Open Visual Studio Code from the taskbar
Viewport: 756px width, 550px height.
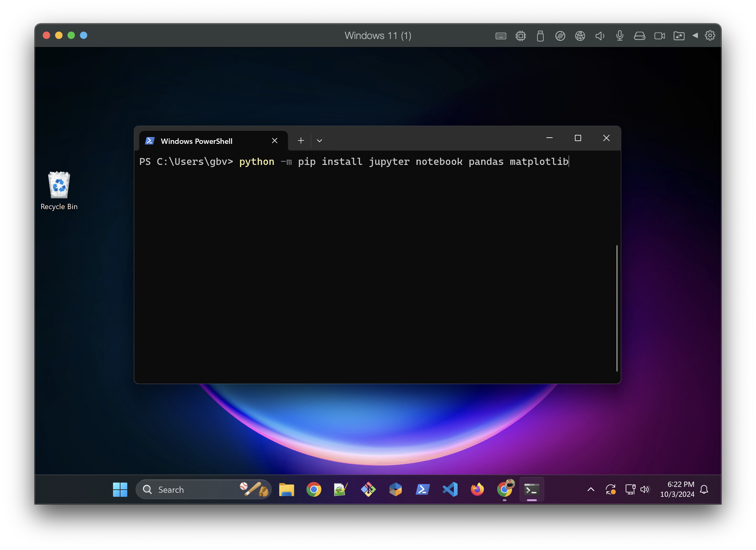coord(450,489)
